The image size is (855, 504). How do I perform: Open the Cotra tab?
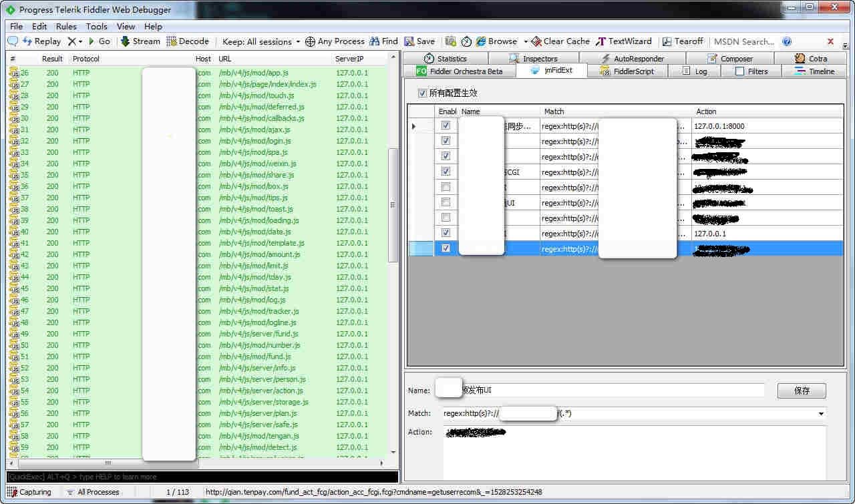click(x=811, y=59)
